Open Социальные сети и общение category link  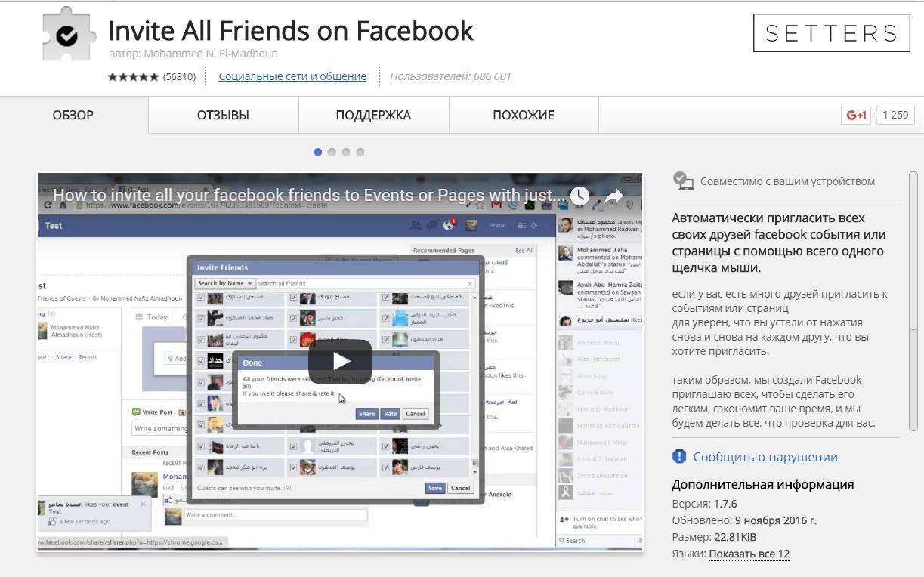tap(292, 76)
